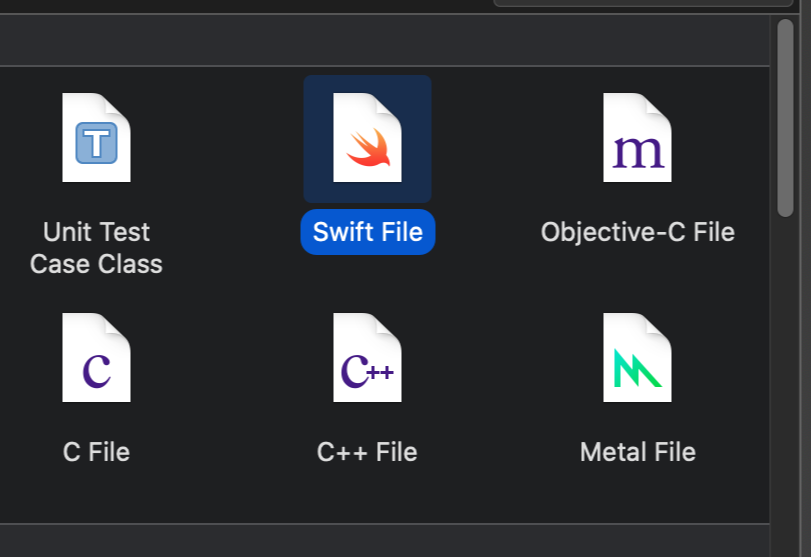Pick the Metal File template icon
The image size is (811, 557).
(x=637, y=357)
